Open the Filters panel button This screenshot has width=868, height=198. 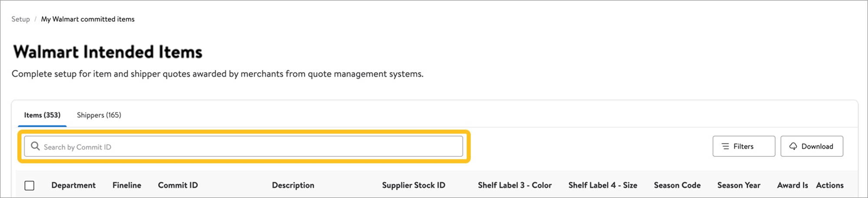(x=743, y=146)
